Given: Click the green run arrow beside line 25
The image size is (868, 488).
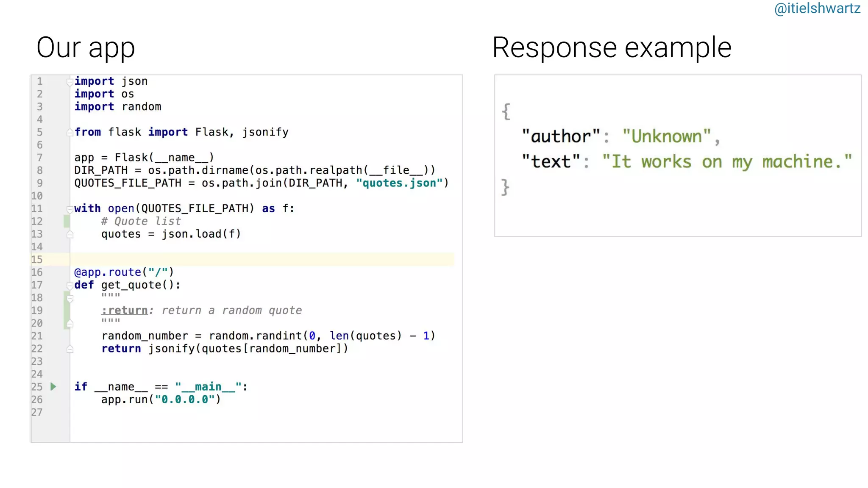Looking at the screenshot, I should click(53, 386).
